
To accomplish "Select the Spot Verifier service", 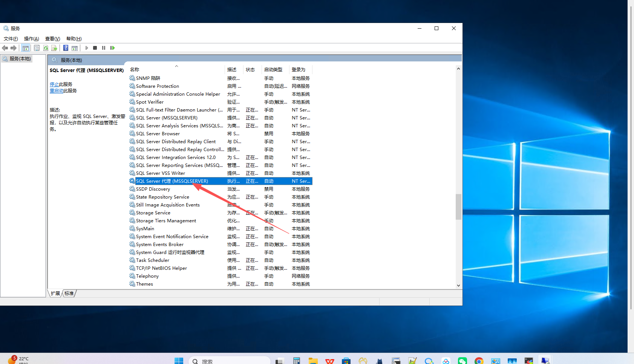I will click(x=221, y=102).
